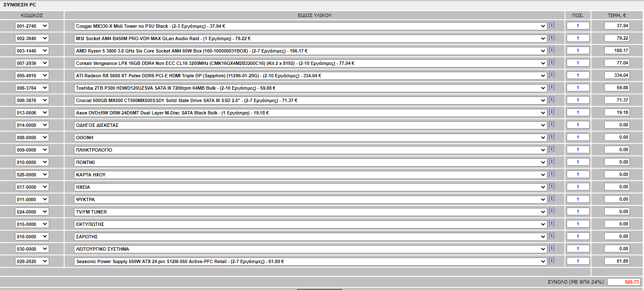Expand the AMD Ryzen 5 3600 product dropdown

[x=310, y=51]
